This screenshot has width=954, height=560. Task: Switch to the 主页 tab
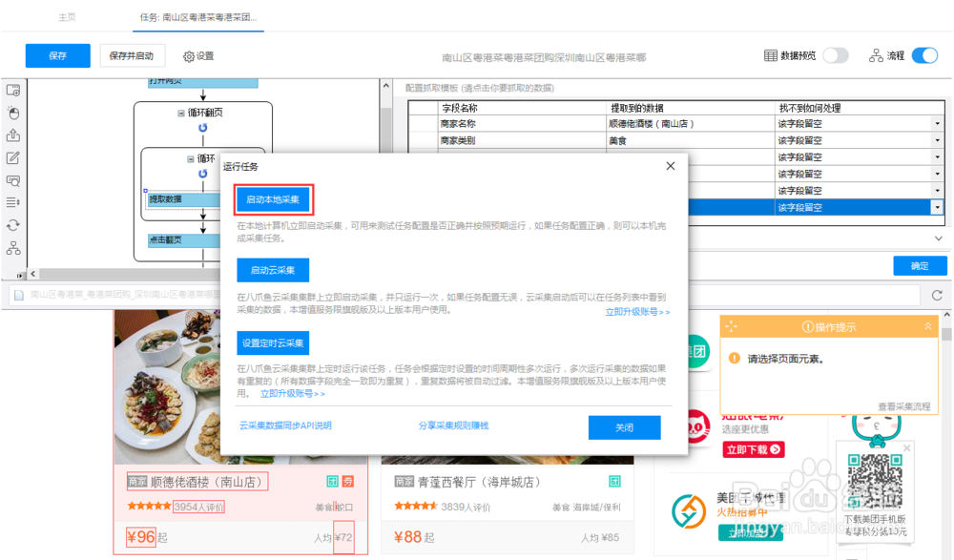(x=67, y=17)
